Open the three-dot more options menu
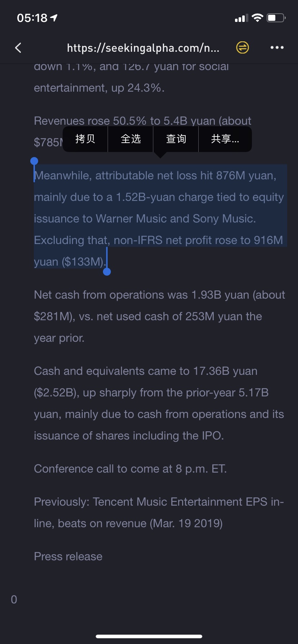 [277, 47]
